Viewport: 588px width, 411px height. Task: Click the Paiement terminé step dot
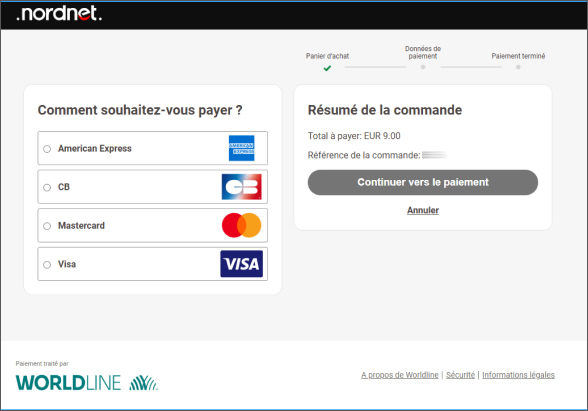(x=518, y=67)
